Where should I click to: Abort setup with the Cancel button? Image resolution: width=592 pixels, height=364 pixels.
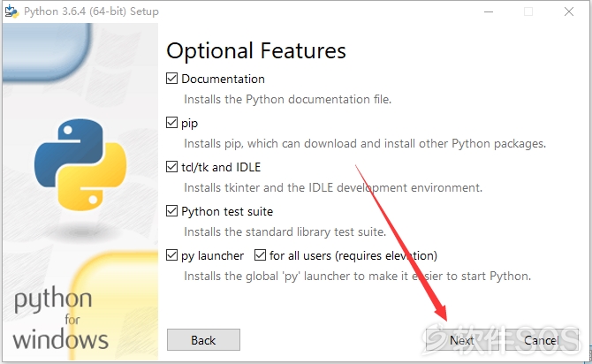pos(542,340)
